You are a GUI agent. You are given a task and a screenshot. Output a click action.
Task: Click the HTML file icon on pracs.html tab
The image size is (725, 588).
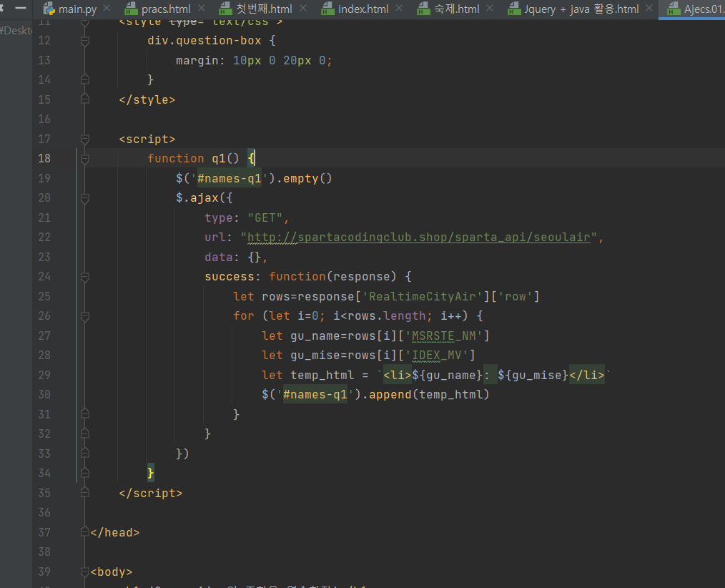pos(132,9)
